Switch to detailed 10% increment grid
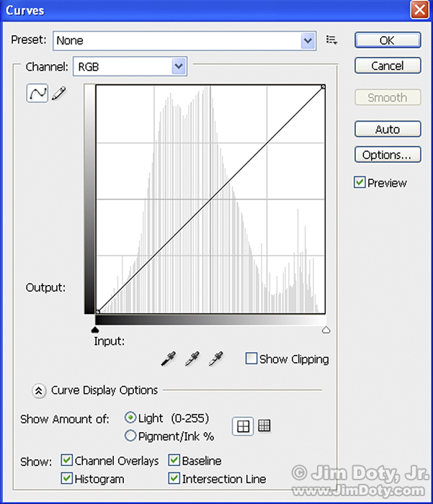Viewport: 433px width, 504px height. pos(264,426)
